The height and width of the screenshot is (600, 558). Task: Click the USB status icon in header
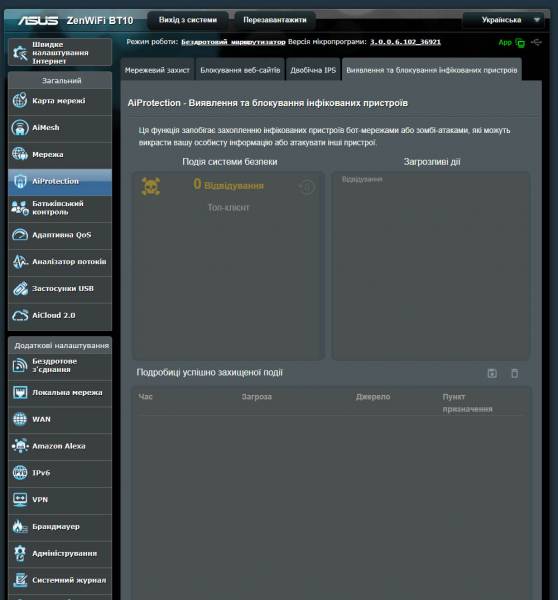[537, 42]
